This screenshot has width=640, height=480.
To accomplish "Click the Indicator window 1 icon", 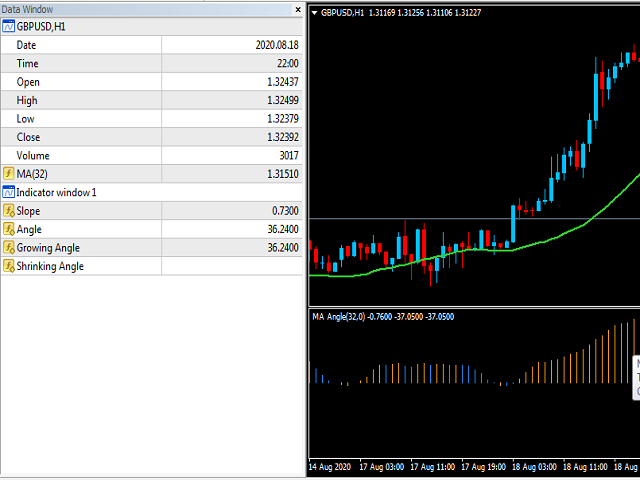I will click(x=9, y=192).
